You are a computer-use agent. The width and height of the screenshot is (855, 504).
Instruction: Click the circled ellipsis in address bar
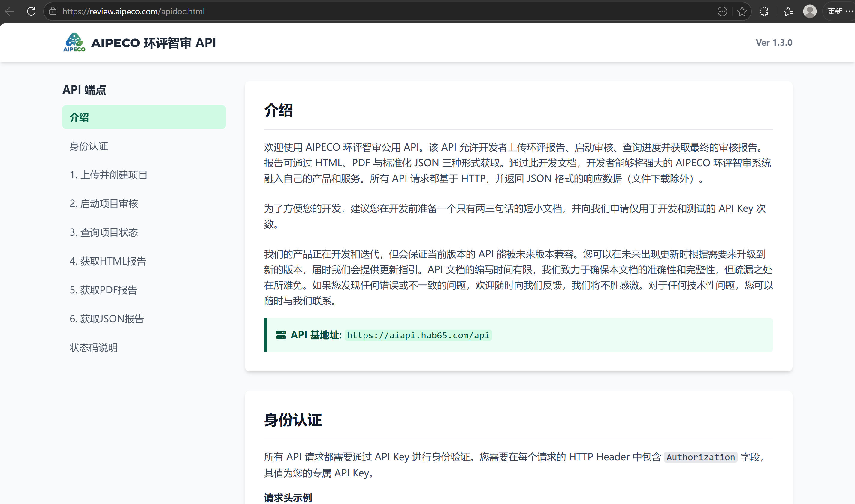click(722, 11)
